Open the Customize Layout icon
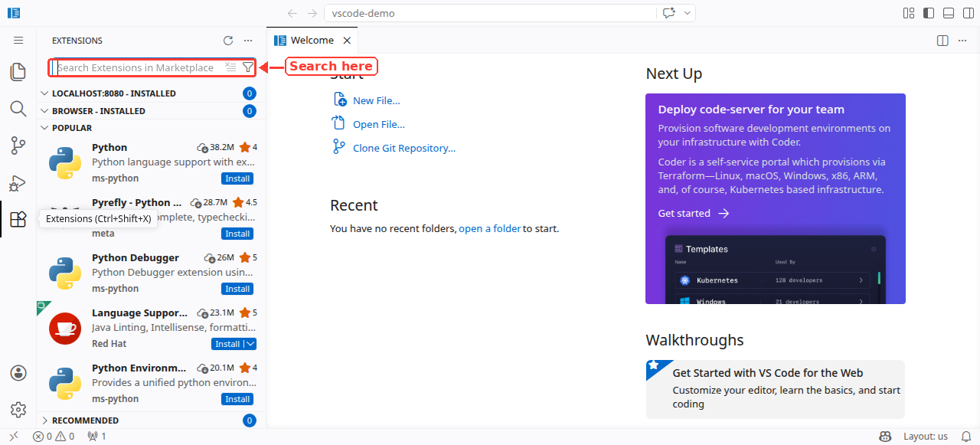This screenshot has width=980, height=445. (909, 13)
